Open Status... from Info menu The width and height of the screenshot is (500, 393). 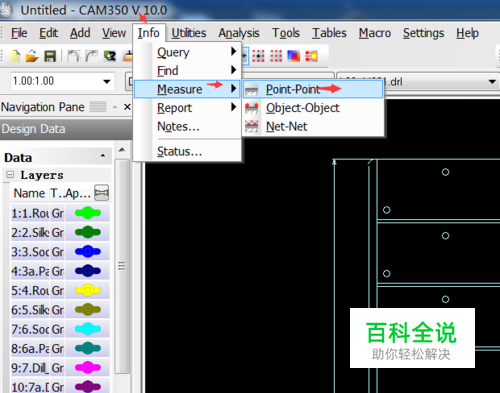[x=187, y=152]
